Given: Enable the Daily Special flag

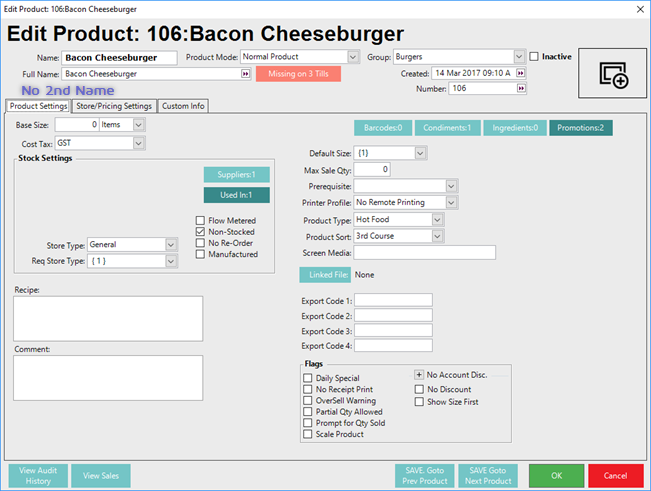Looking at the screenshot, I should (x=307, y=378).
